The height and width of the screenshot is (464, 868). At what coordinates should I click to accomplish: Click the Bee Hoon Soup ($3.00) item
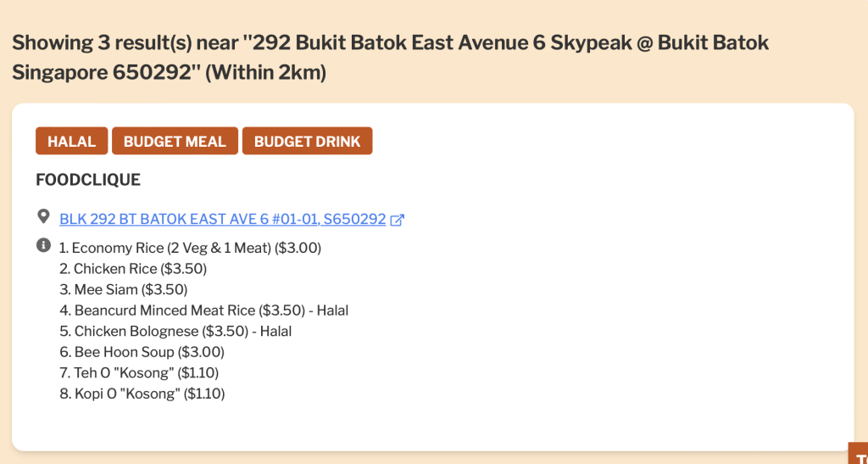(x=142, y=352)
